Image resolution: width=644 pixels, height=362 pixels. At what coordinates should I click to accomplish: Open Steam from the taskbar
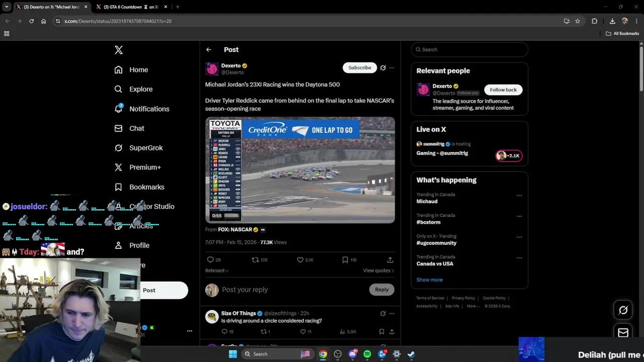411,354
